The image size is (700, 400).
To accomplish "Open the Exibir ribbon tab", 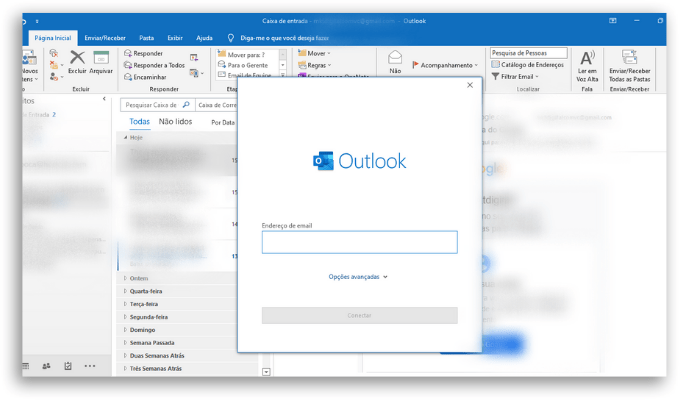I will [175, 38].
